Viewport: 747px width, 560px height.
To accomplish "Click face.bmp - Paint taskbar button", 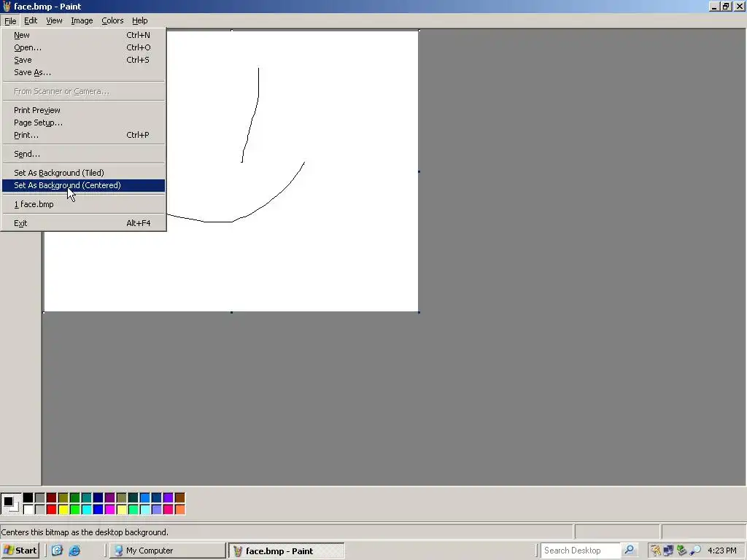I will [x=286, y=551].
